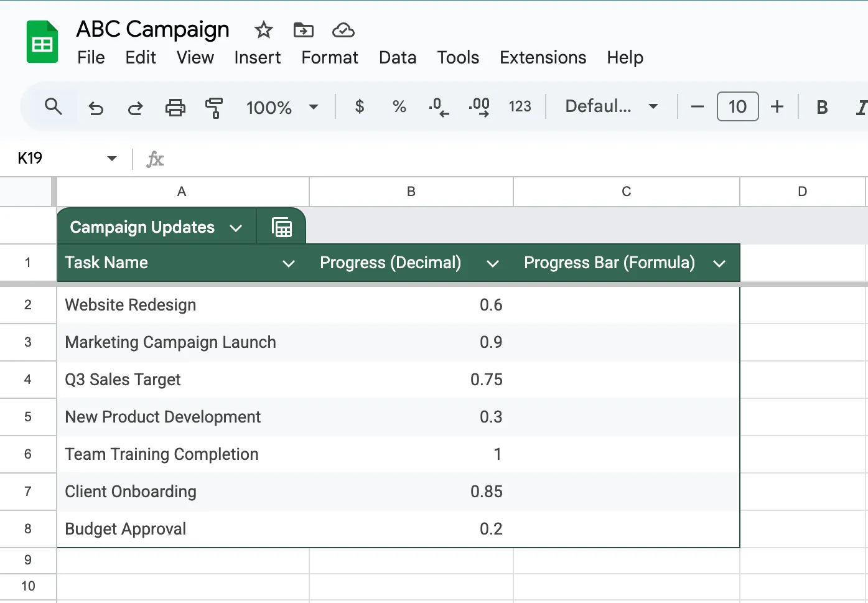Print the spreadsheet
Image resolution: width=868 pixels, height=603 pixels.
175,108
